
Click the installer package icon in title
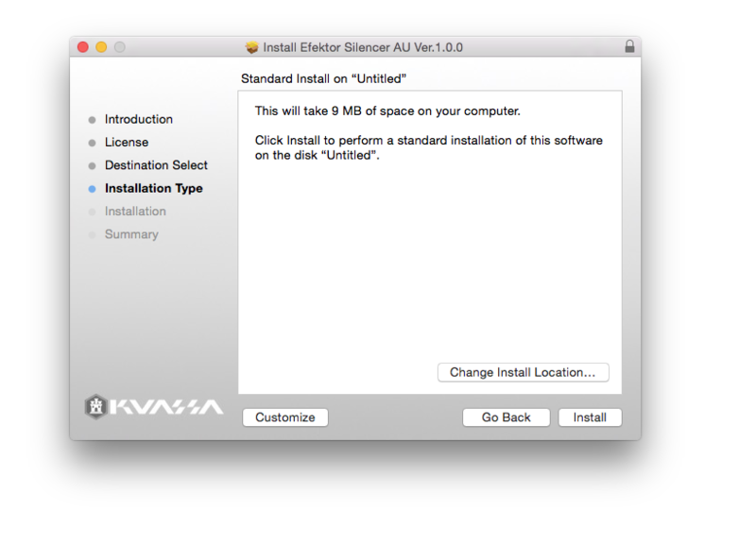[x=251, y=47]
